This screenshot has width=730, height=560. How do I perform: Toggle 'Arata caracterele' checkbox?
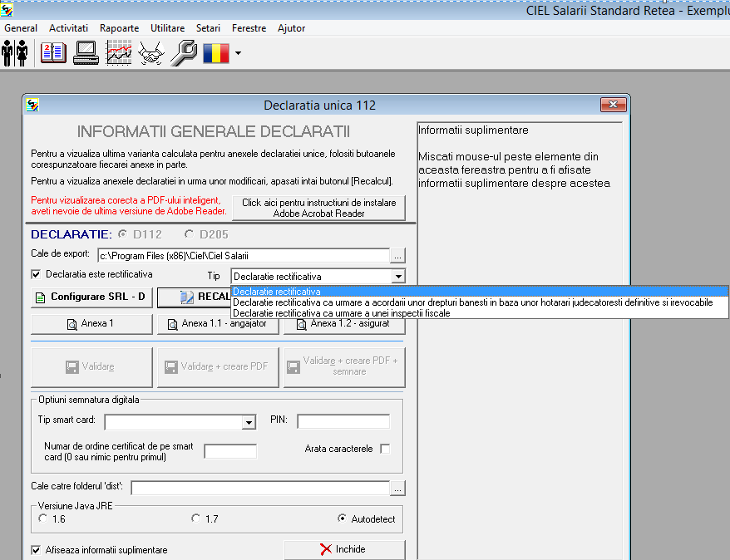(385, 449)
